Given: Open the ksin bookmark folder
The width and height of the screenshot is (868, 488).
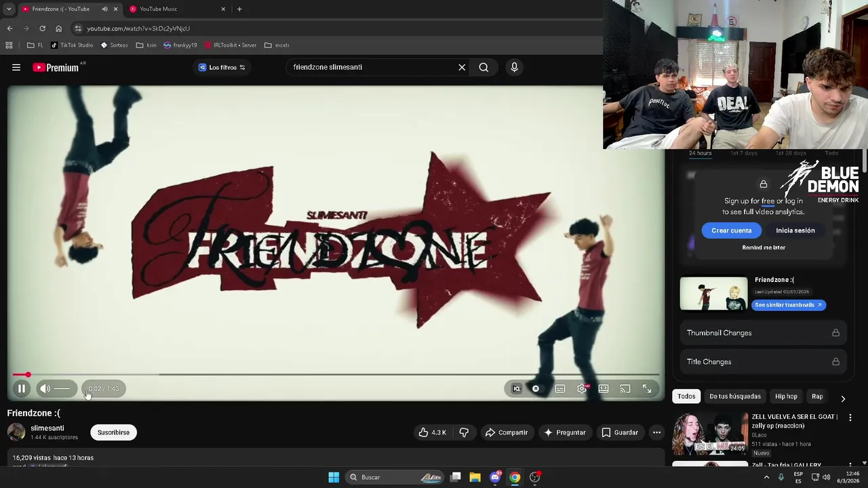Looking at the screenshot, I should coord(146,45).
